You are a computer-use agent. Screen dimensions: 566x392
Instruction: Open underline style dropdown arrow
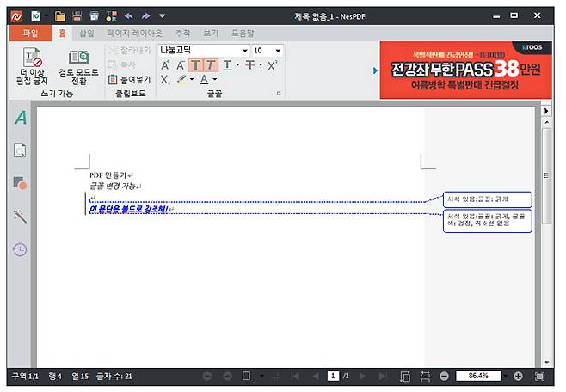[237, 65]
